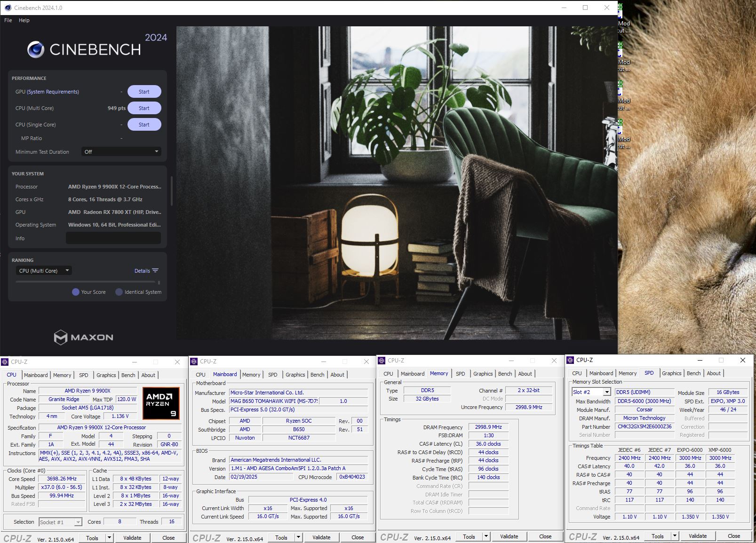Click Tools button in CPU tab window
Viewport: 756px width, 543px height.
click(x=92, y=538)
